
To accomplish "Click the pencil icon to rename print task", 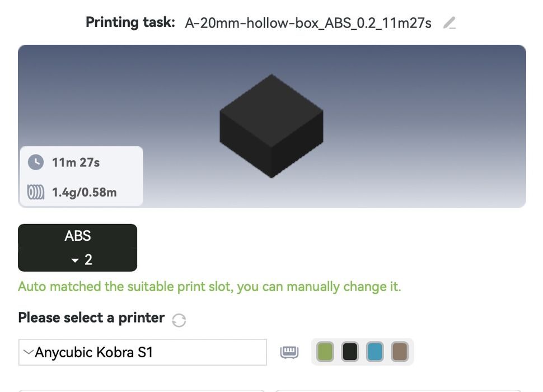I will click(x=450, y=23).
